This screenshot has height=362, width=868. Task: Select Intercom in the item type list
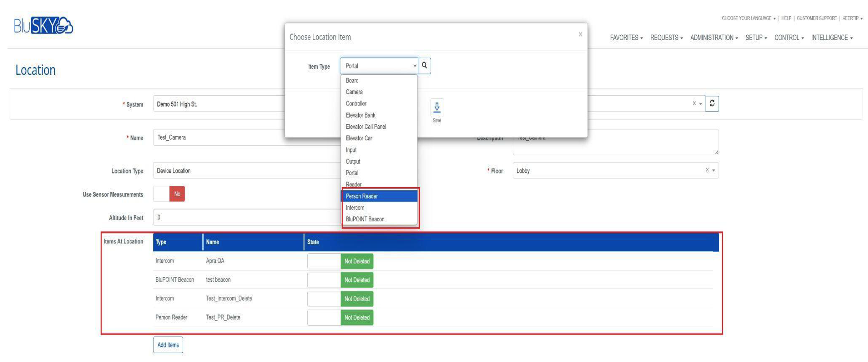tap(379, 208)
